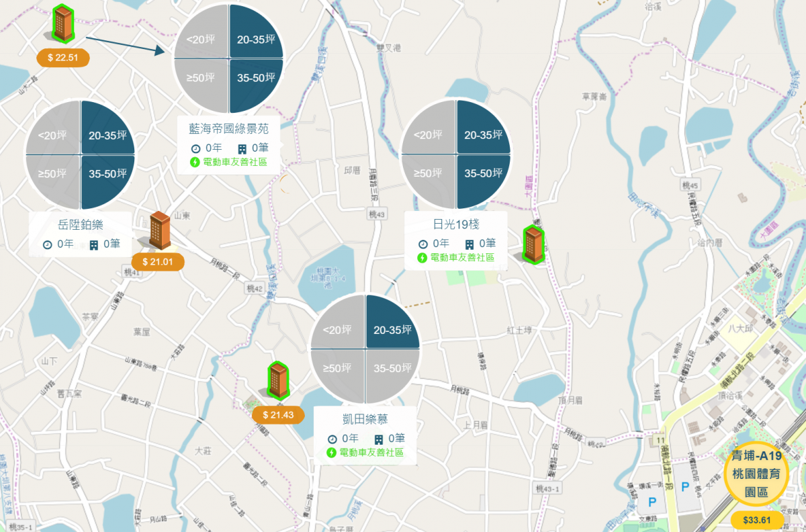Click the $ 33.61 price tag
This screenshot has width=806, height=532.
click(x=756, y=520)
